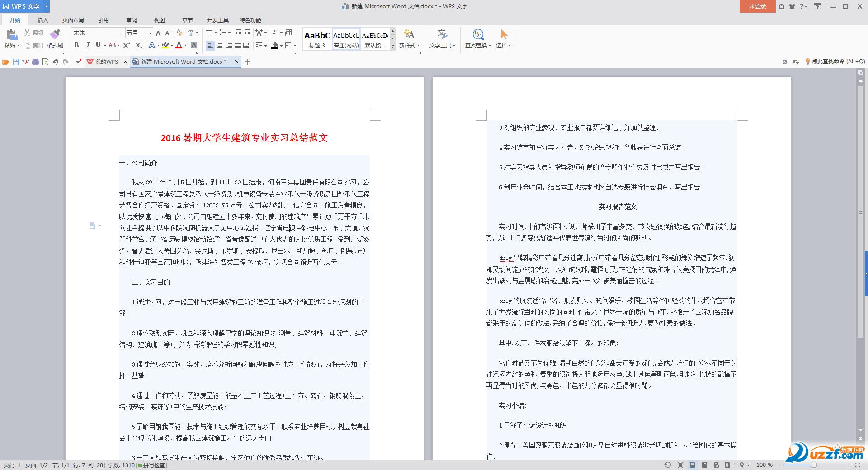Open the WPS 文字 application menu arrow
The width and height of the screenshot is (868, 470).
(x=47, y=6)
